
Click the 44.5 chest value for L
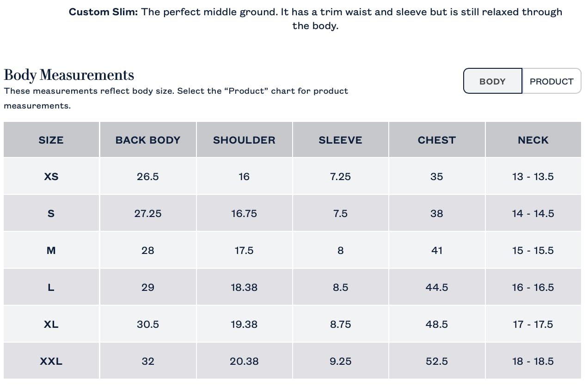(x=436, y=287)
